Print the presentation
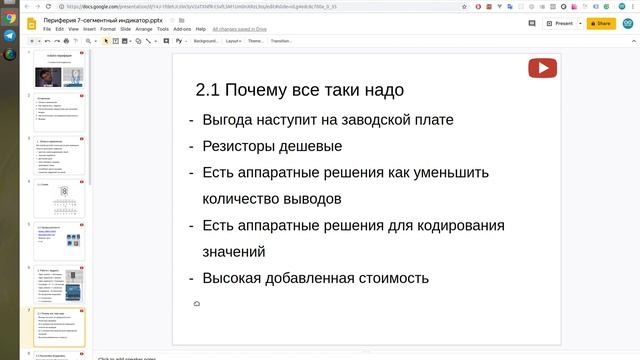Viewport: 640px width, 360px height. pyautogui.click(x=66, y=41)
